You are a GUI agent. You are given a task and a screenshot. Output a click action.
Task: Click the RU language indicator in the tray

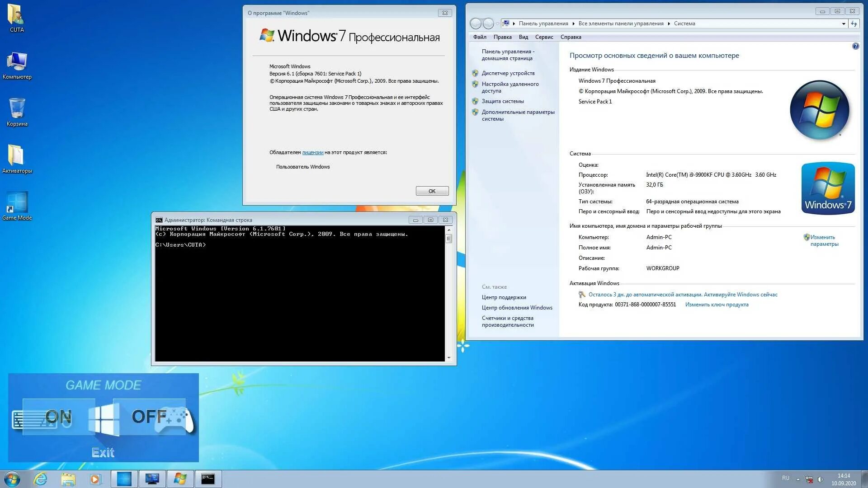click(786, 478)
